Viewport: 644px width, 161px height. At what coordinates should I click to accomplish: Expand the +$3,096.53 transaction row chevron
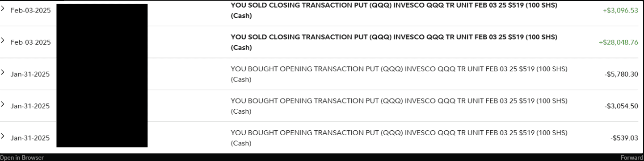coord(3,9)
